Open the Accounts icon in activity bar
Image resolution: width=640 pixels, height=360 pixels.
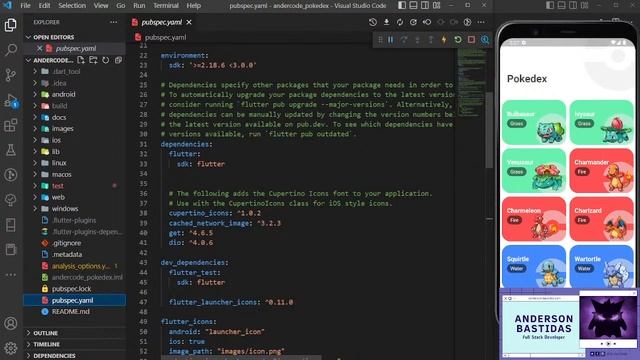click(x=11, y=323)
